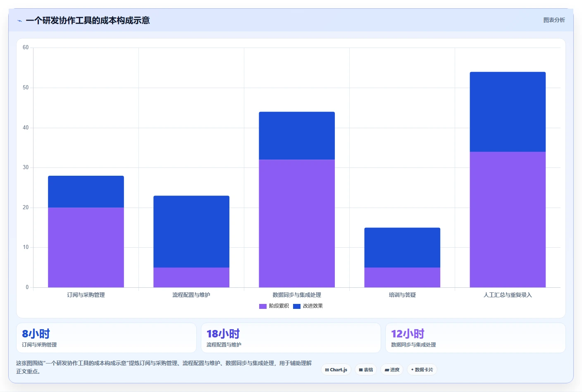Click the blue bar segment for 培训与答疑

click(x=402, y=247)
